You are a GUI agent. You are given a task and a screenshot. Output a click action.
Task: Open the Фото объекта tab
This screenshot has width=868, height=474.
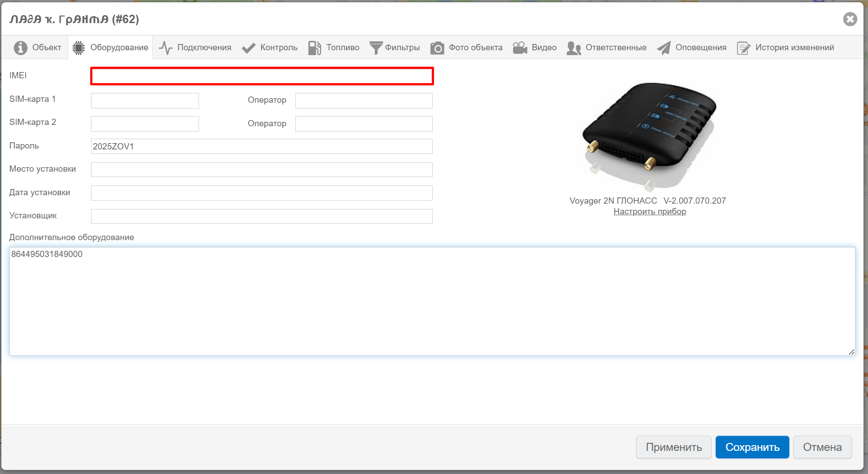pyautogui.click(x=466, y=48)
